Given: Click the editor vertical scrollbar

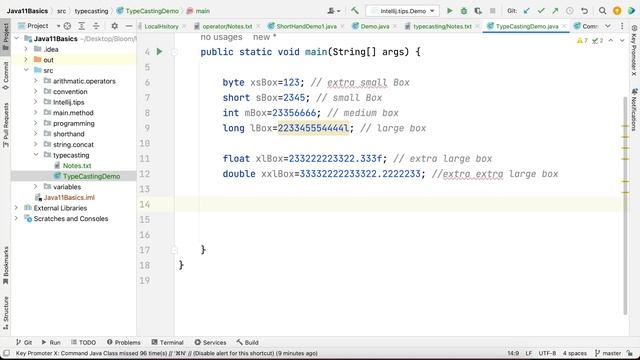Looking at the screenshot, I should click(x=625, y=206).
